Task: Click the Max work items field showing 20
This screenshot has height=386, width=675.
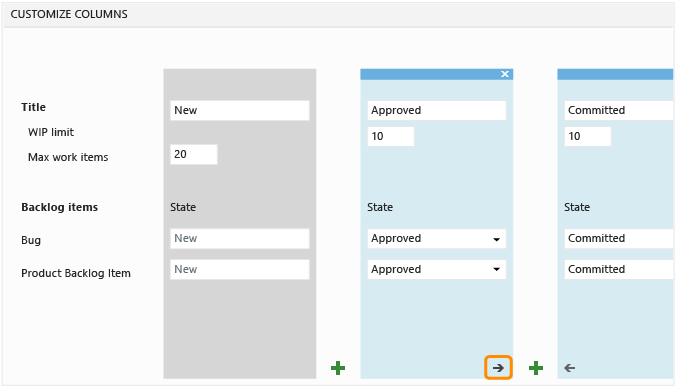Action: 194,154
